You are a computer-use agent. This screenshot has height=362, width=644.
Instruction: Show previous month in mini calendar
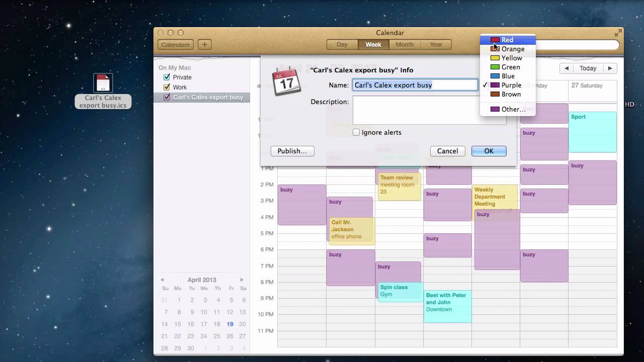point(162,280)
